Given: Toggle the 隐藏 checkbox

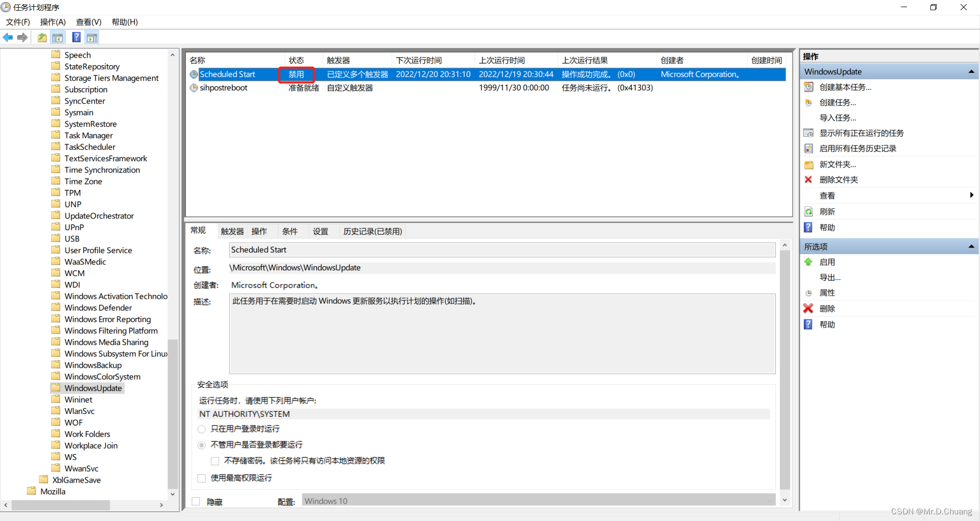Looking at the screenshot, I should point(196,502).
